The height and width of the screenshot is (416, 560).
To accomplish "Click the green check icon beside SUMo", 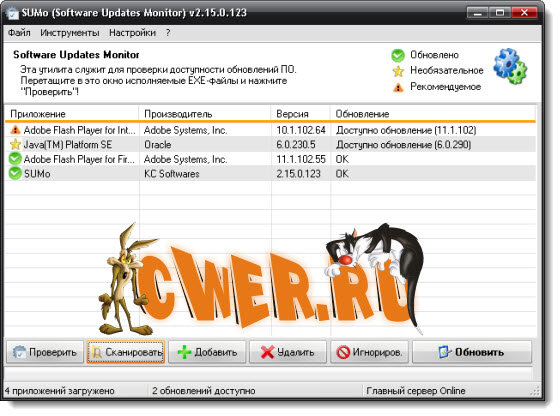I will 15,173.
